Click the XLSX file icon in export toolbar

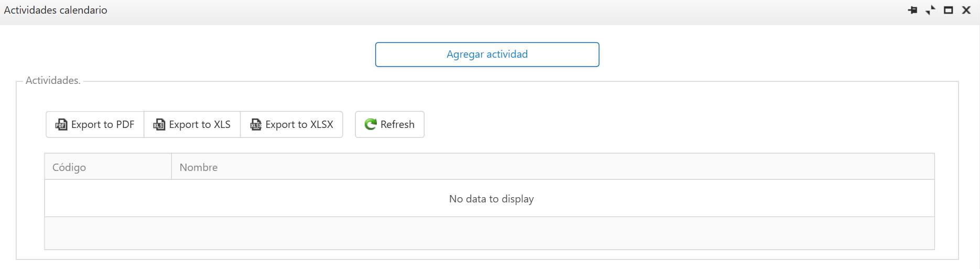256,125
